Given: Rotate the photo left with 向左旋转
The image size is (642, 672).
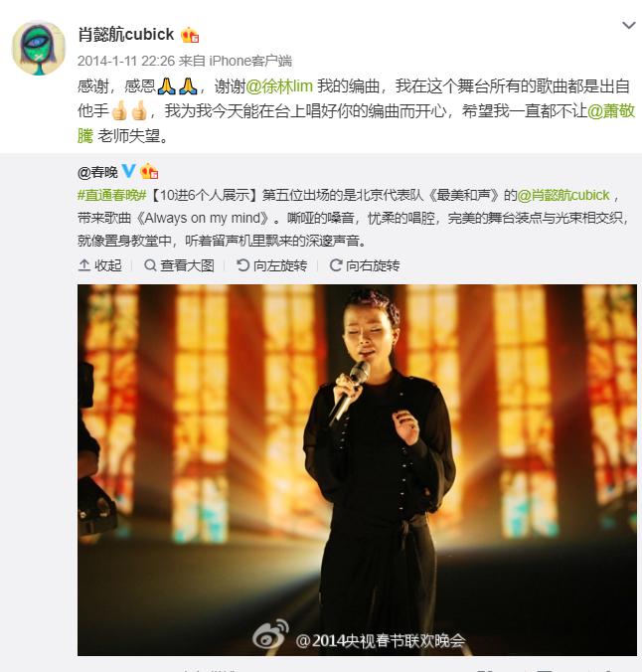Looking at the screenshot, I should (x=271, y=265).
